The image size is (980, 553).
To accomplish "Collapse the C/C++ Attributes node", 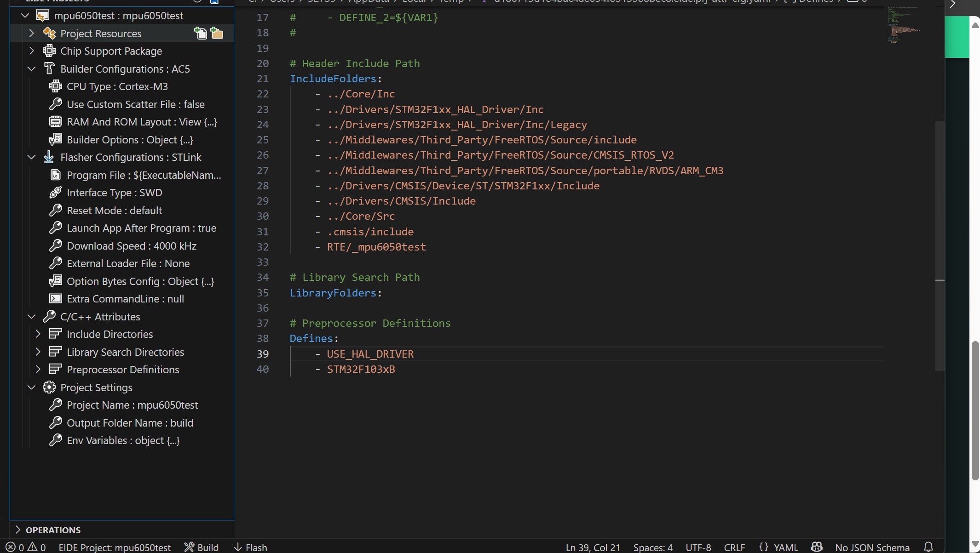I will (x=32, y=316).
